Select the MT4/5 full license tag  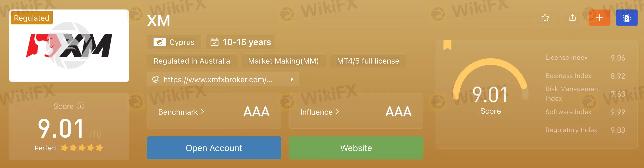coord(368,61)
